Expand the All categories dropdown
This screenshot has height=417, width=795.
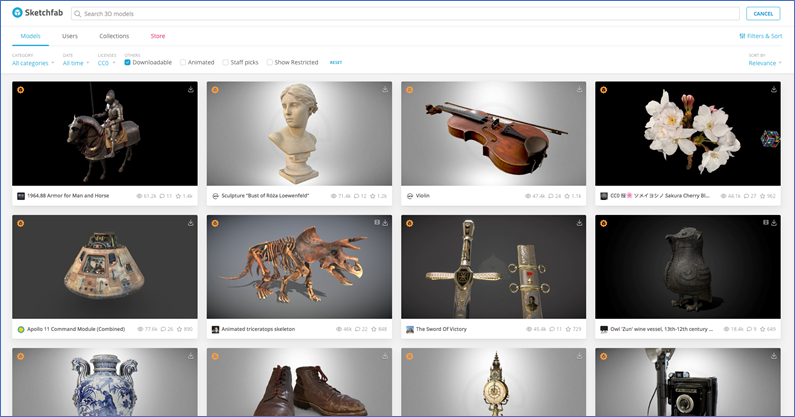pos(33,62)
